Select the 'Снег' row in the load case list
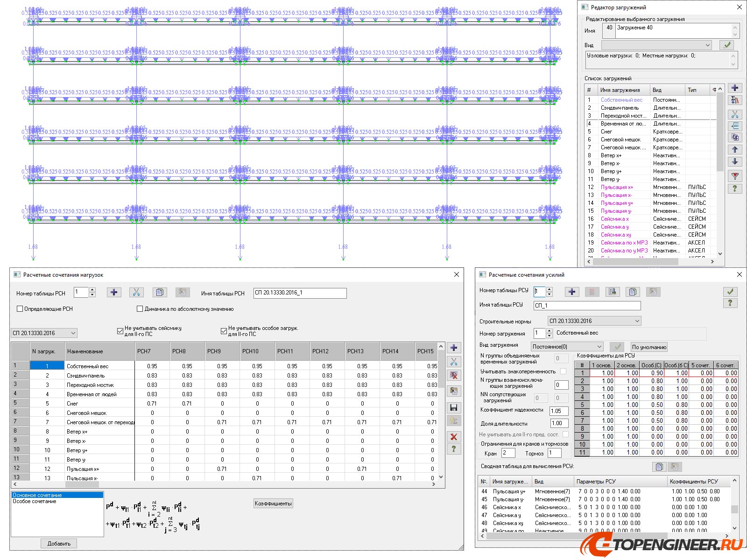Viewport: 747px width, 560px height. (607, 132)
